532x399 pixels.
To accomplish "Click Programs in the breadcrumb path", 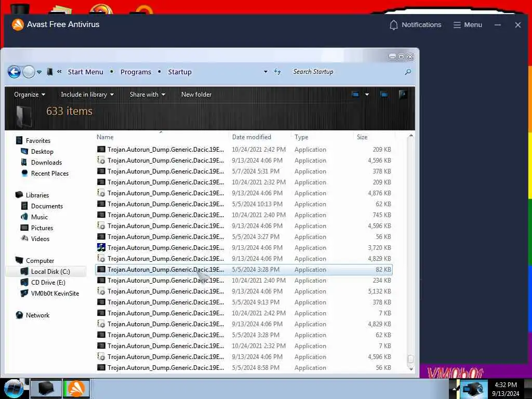I will [136, 72].
